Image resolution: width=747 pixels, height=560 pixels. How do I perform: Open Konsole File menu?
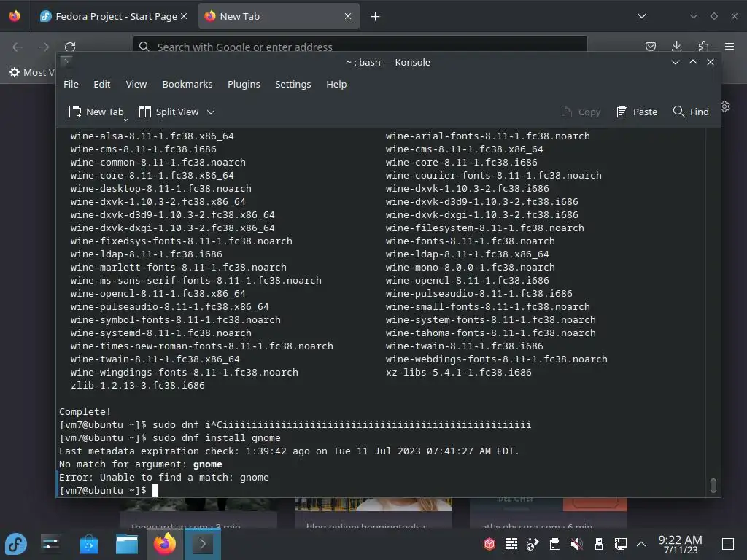click(71, 85)
